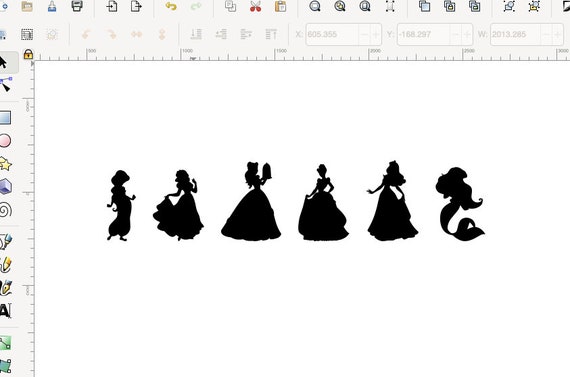Screen dimensions: 570x377
Task: Click the greyed Redo arrow
Action: click(x=196, y=6)
